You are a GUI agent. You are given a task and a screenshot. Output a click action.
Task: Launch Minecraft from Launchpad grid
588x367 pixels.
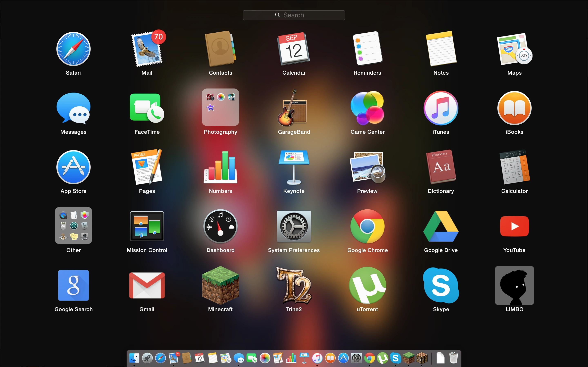point(220,285)
